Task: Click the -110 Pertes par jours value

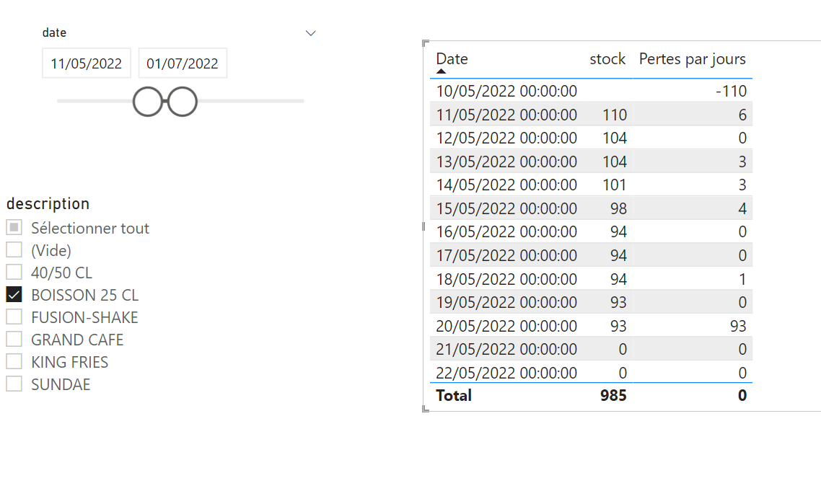Action: click(731, 91)
